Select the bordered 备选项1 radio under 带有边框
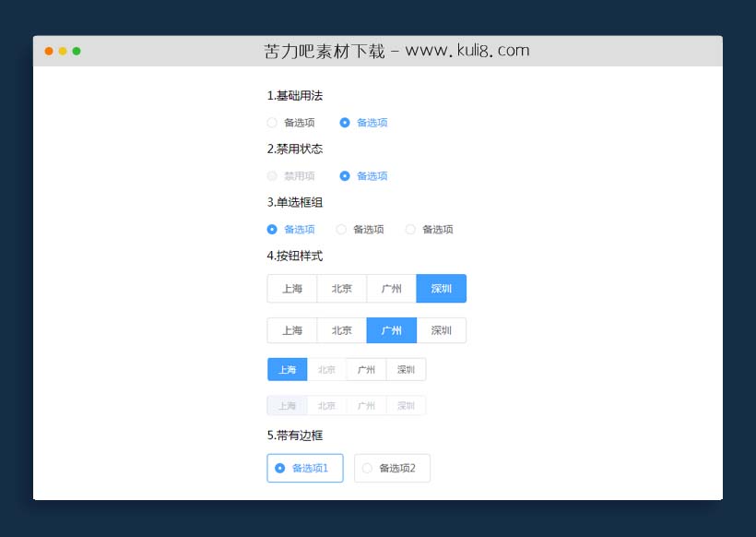The width and height of the screenshot is (756, 537). [304, 468]
